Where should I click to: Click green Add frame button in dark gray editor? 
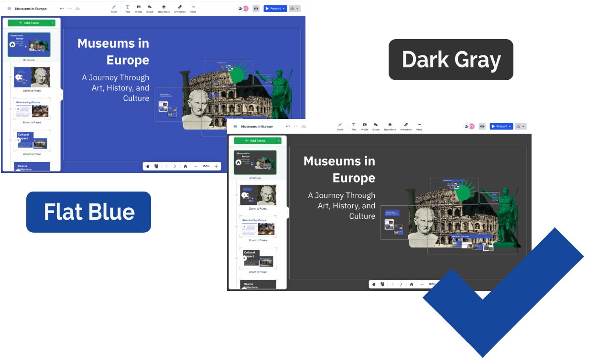pyautogui.click(x=255, y=141)
